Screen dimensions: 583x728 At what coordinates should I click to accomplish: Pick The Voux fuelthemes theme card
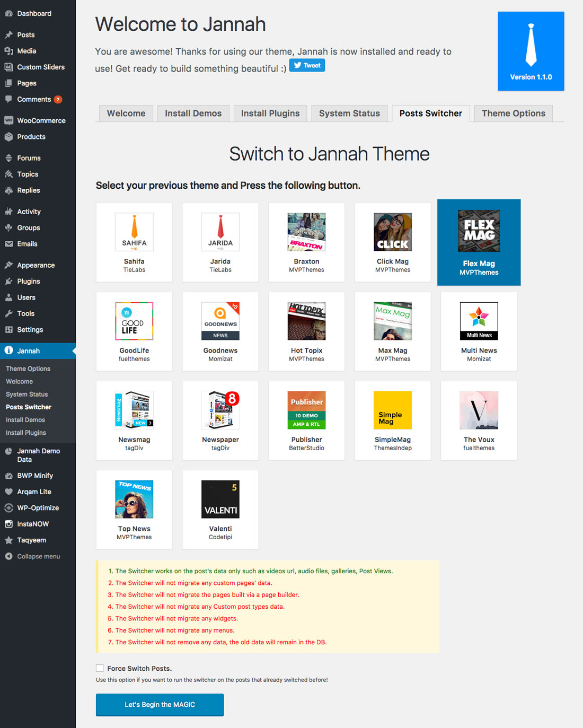[479, 420]
